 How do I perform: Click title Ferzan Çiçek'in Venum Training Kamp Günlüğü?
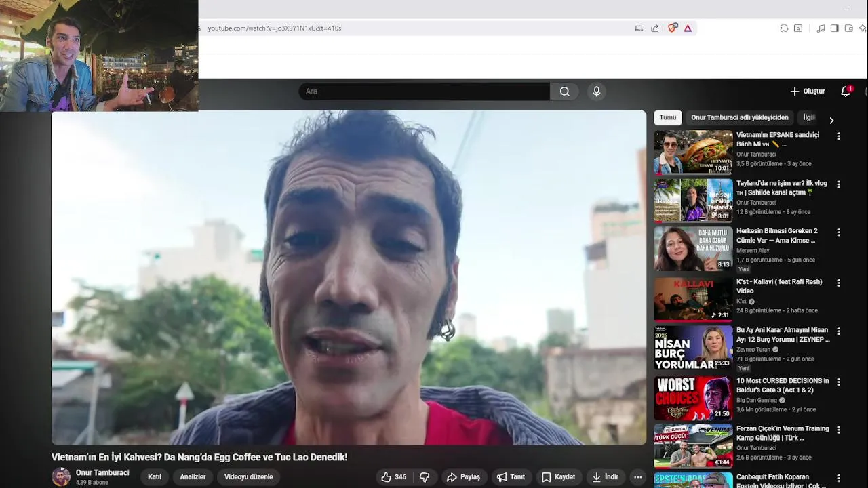tap(783, 433)
